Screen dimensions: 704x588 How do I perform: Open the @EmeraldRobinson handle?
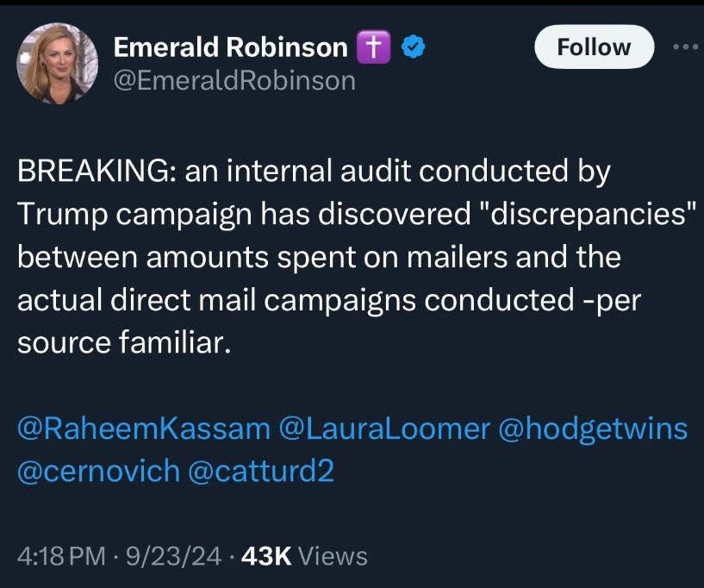coord(235,81)
